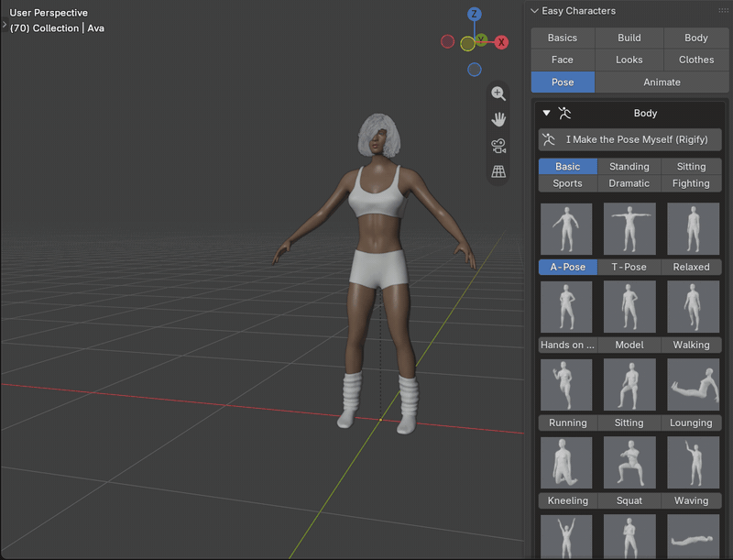
Task: Select the Fighting pose category
Action: pos(692,183)
